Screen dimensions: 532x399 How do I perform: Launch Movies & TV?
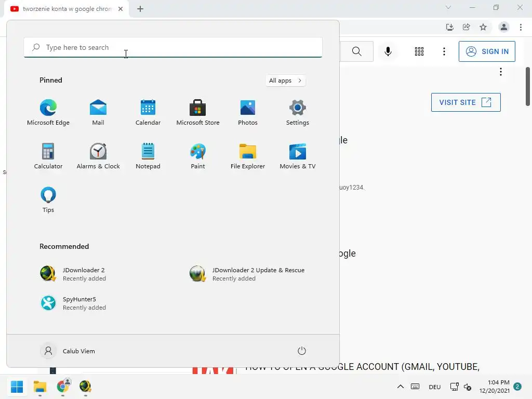pos(298,156)
